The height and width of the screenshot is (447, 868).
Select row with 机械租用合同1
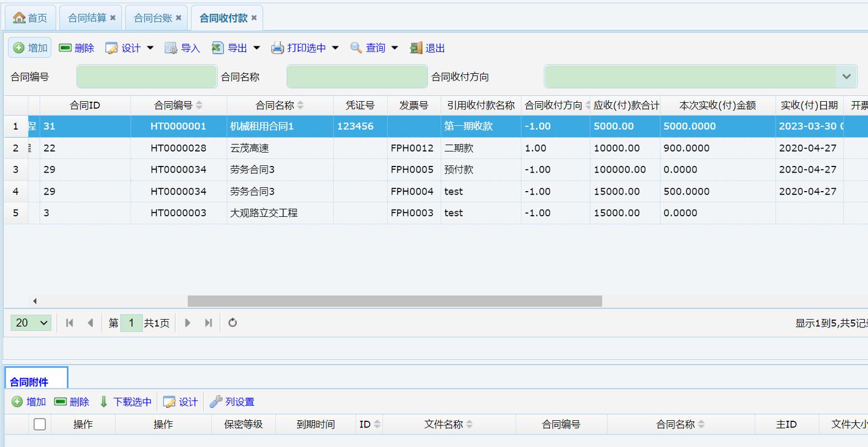point(436,126)
